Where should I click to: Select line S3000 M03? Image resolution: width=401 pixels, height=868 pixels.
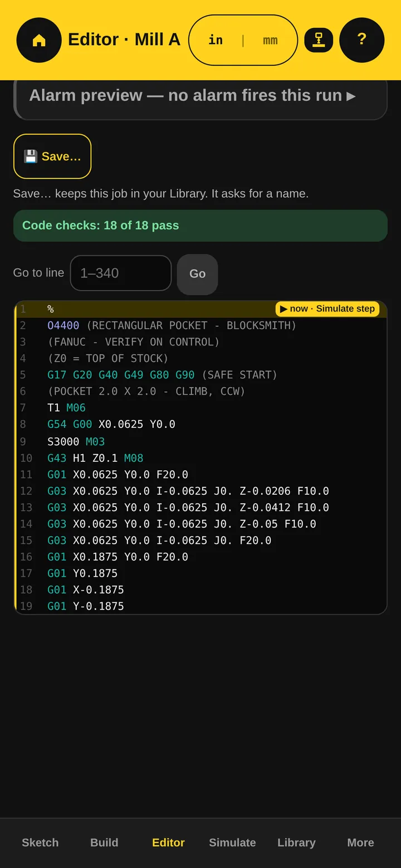(x=200, y=442)
